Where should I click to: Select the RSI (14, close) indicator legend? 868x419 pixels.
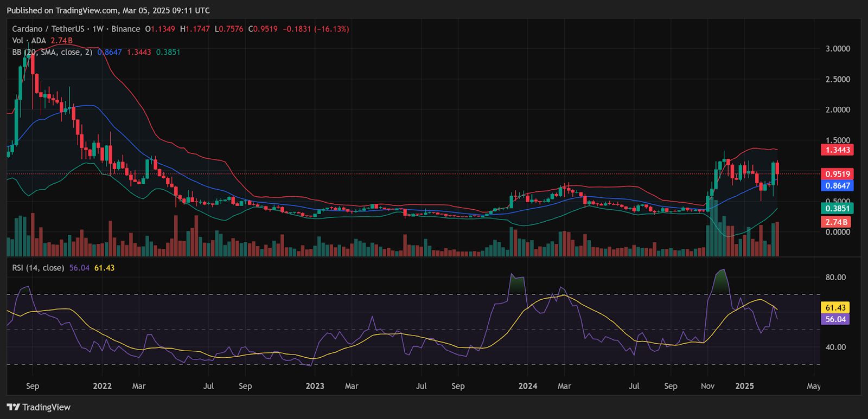[x=38, y=268]
